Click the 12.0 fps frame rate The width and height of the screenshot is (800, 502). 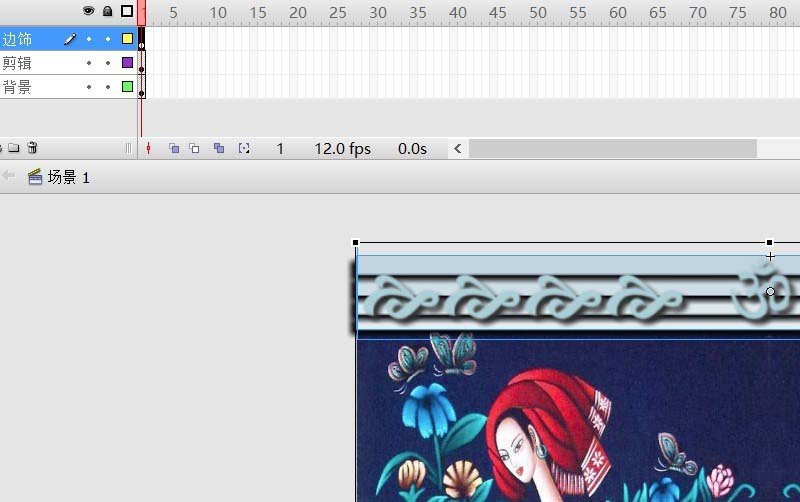[x=342, y=149]
